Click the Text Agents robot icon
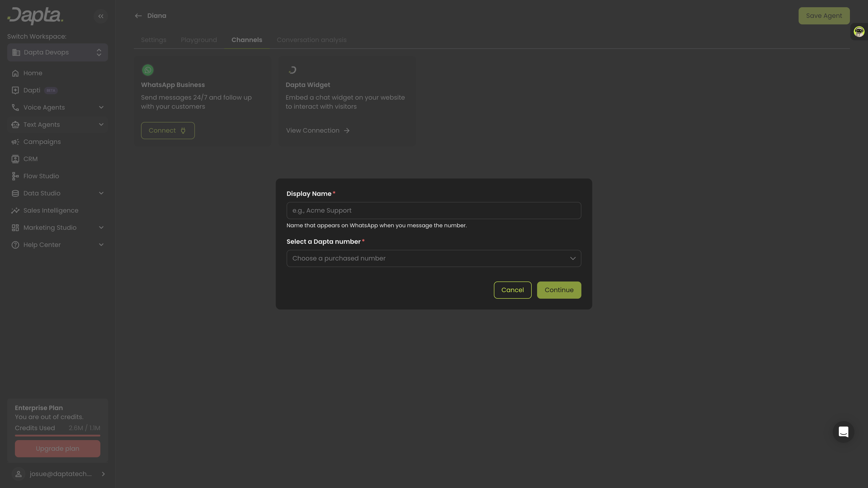868x488 pixels. pyautogui.click(x=15, y=125)
